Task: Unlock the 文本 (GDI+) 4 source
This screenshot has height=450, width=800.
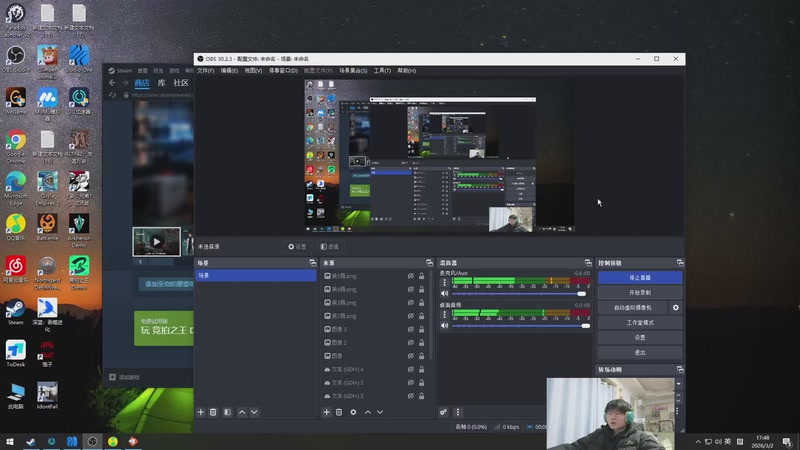Action: tap(422, 369)
